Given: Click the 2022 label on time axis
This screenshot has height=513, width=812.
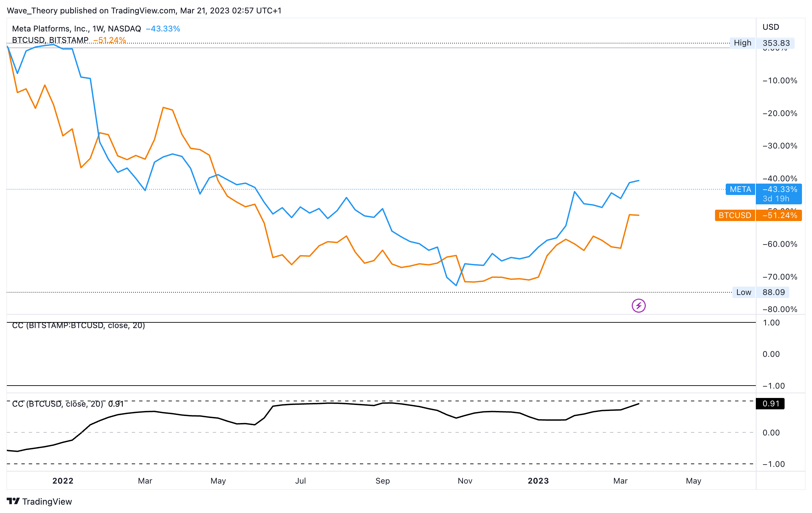Looking at the screenshot, I should coord(63,481).
